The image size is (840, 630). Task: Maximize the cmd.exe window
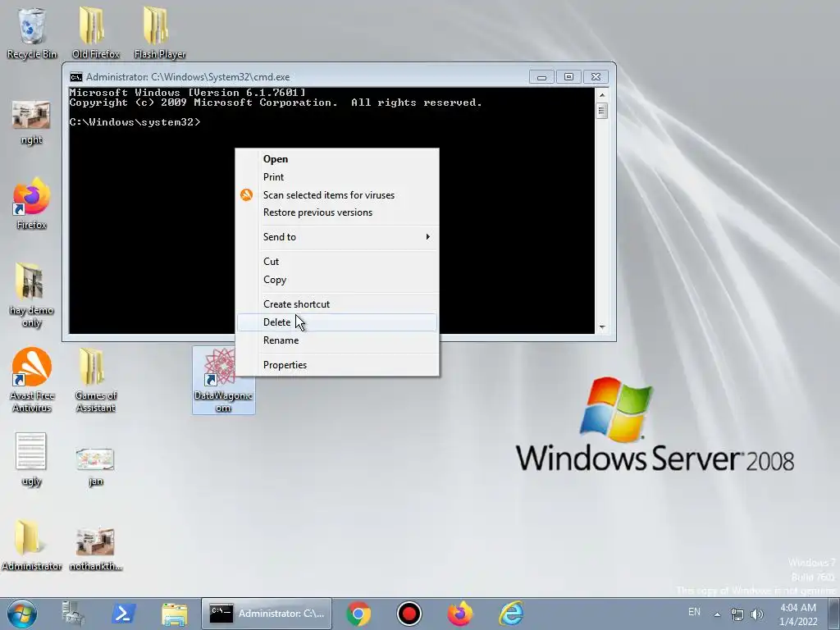coord(569,77)
